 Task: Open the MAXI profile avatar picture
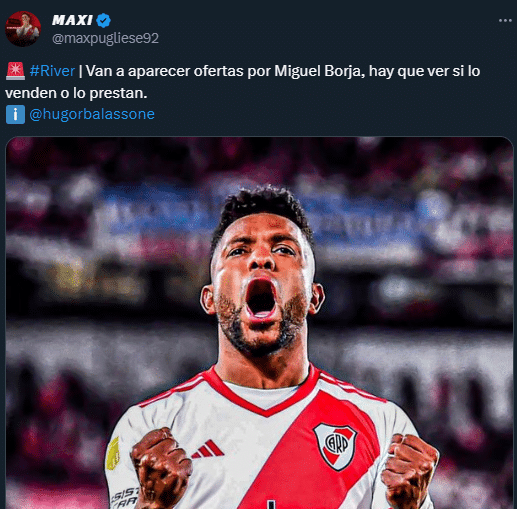(x=23, y=29)
